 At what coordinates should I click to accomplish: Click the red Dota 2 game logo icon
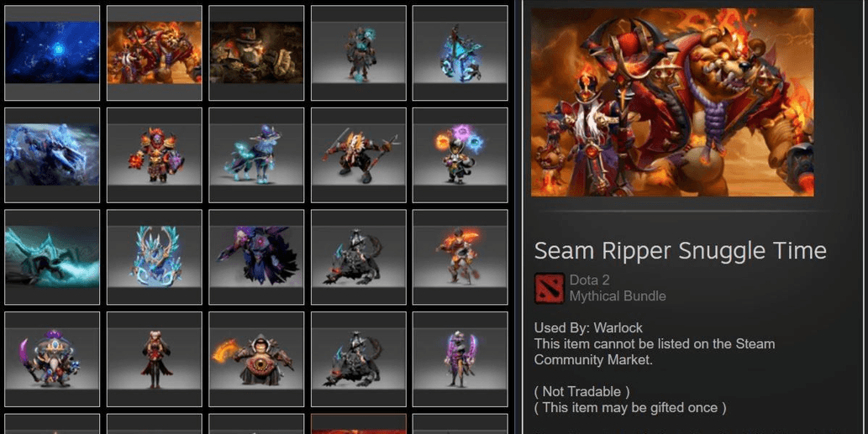(x=549, y=288)
